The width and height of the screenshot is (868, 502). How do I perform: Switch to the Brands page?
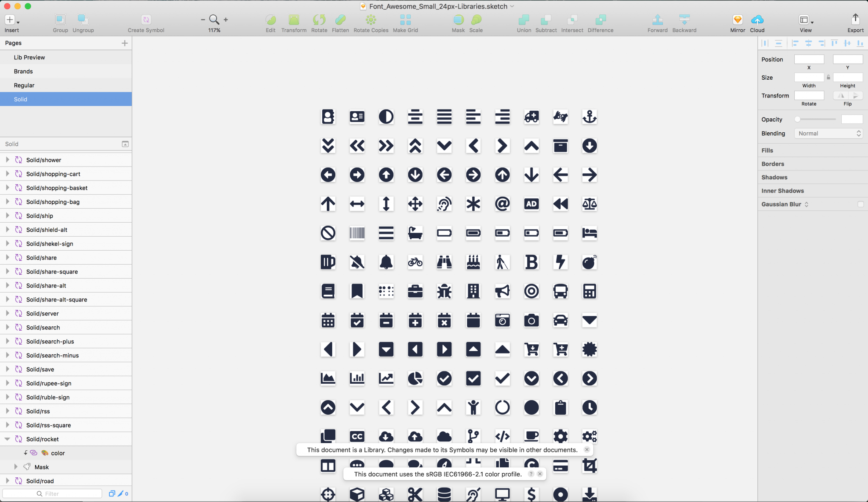[x=23, y=71]
